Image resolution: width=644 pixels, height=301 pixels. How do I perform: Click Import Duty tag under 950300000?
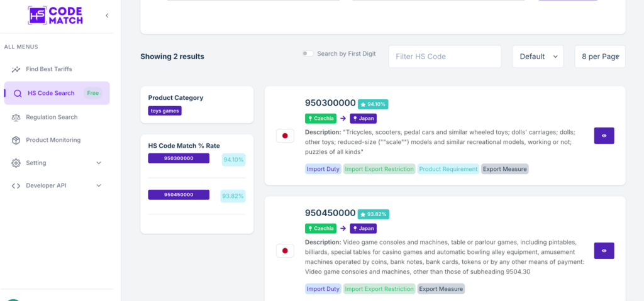pyautogui.click(x=323, y=169)
